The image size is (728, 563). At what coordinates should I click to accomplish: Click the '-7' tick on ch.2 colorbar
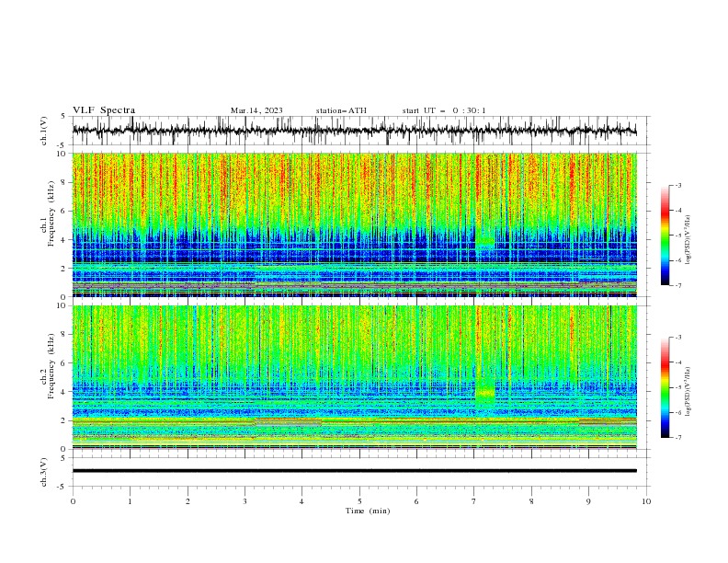pyautogui.click(x=678, y=437)
